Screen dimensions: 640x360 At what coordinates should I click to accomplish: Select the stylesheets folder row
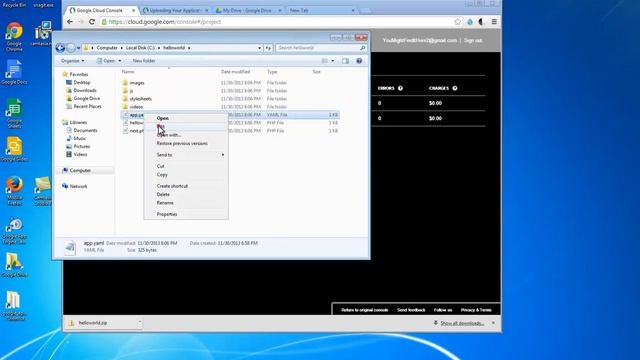click(x=230, y=99)
